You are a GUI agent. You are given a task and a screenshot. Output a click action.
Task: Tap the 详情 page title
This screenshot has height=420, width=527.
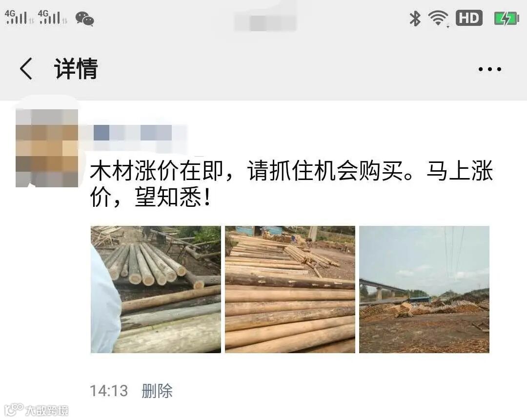tap(76, 69)
